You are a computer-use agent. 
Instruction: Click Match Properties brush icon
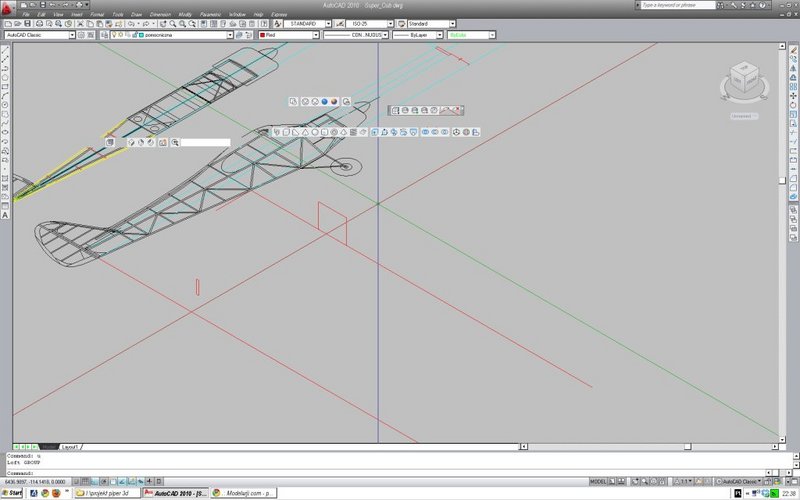(109, 23)
